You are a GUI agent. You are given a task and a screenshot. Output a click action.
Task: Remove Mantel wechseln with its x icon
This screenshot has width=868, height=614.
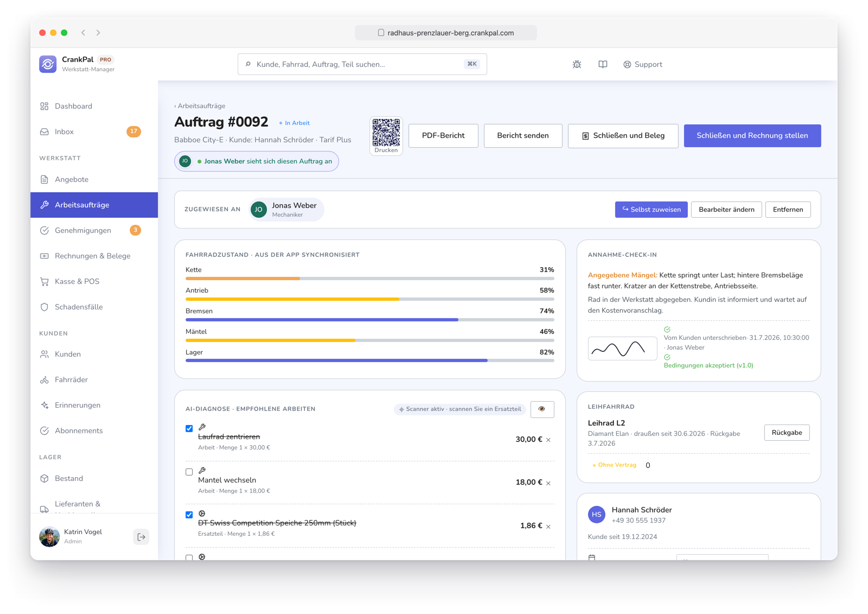[548, 483]
